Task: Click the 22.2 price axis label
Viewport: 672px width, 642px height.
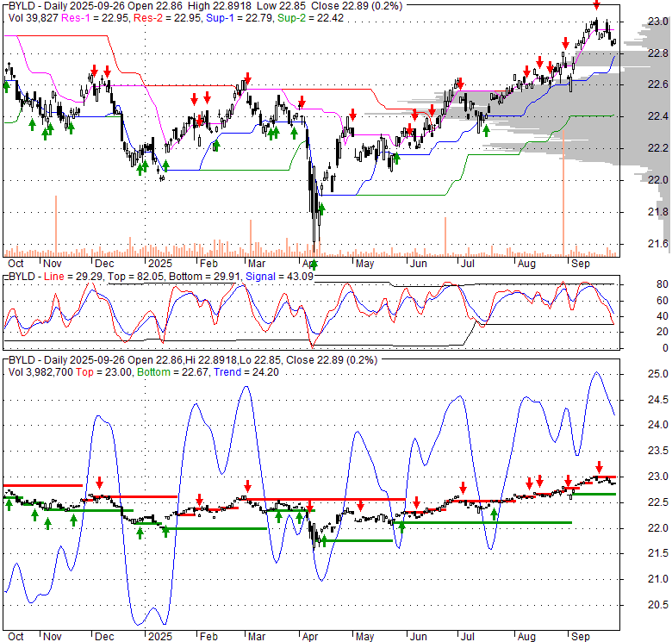Action: (x=657, y=148)
